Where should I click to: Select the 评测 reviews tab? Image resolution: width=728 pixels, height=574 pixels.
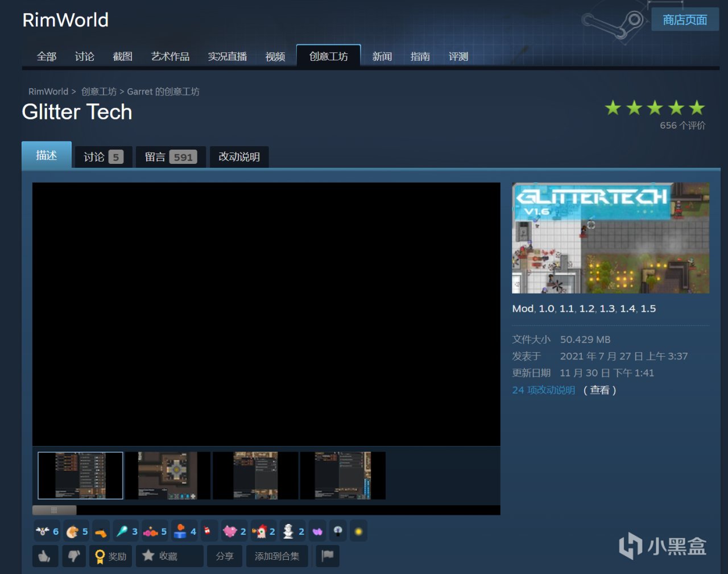point(458,56)
